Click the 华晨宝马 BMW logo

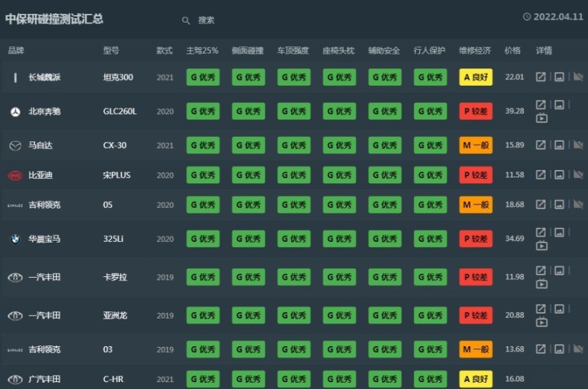15,239
